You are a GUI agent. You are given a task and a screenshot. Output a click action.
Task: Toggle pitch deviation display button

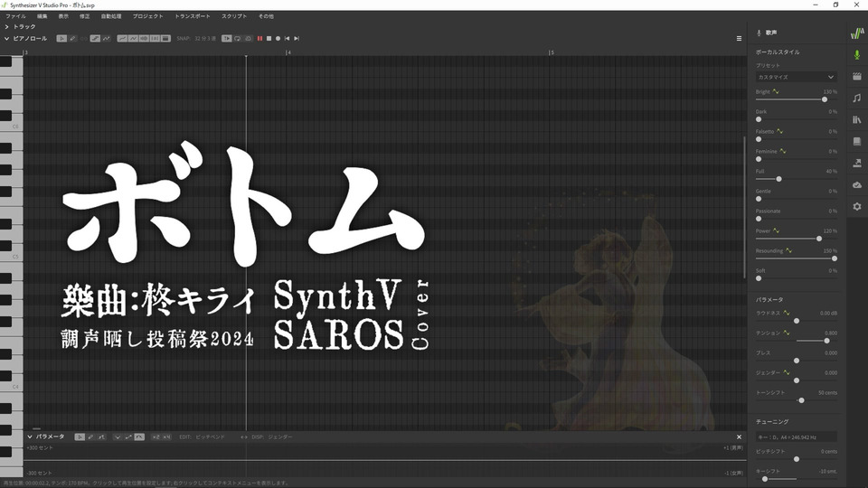(134, 39)
